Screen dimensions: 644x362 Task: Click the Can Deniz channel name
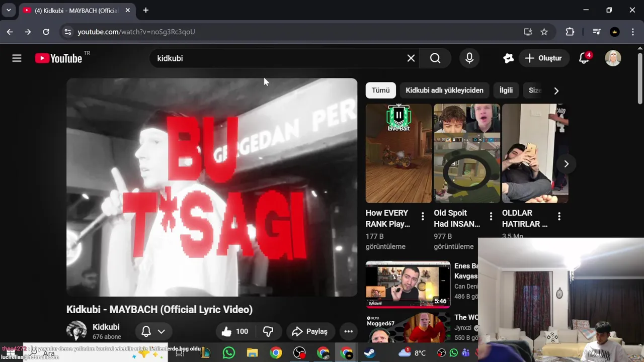[466, 287]
